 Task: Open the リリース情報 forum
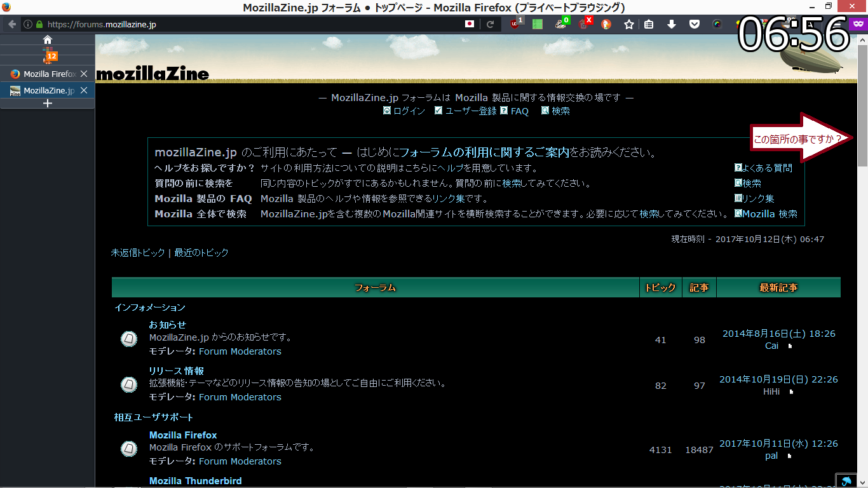point(177,370)
